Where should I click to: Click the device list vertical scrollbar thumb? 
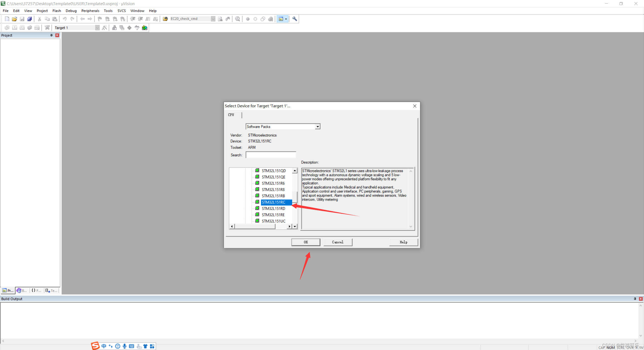click(295, 197)
